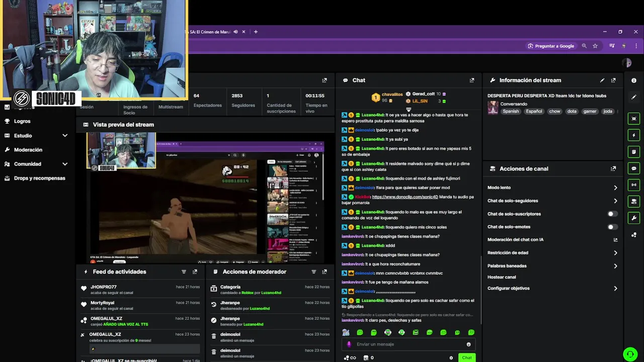Image resolution: width=644 pixels, height=362 pixels.
Task: Toggle the stream preview widget in right sidebar
Action: (x=634, y=119)
